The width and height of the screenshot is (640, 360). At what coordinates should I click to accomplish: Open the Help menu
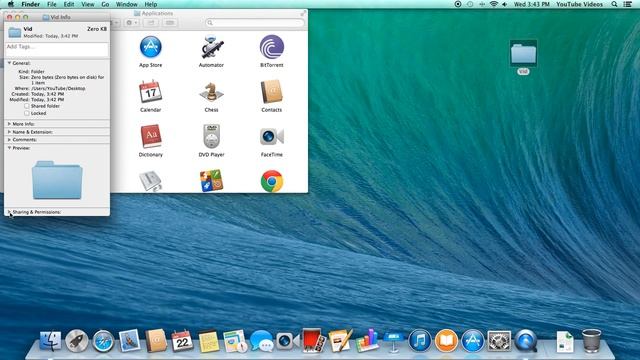(151, 4)
